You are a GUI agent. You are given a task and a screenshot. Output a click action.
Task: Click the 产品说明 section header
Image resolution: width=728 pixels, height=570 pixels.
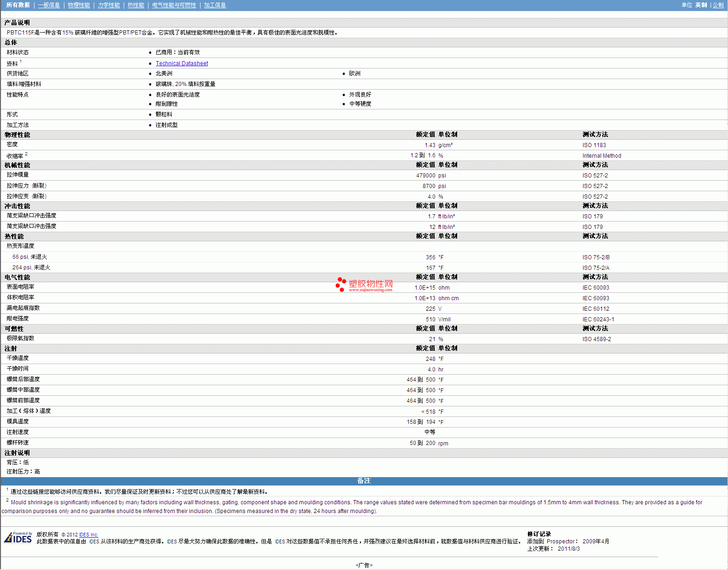point(17,23)
